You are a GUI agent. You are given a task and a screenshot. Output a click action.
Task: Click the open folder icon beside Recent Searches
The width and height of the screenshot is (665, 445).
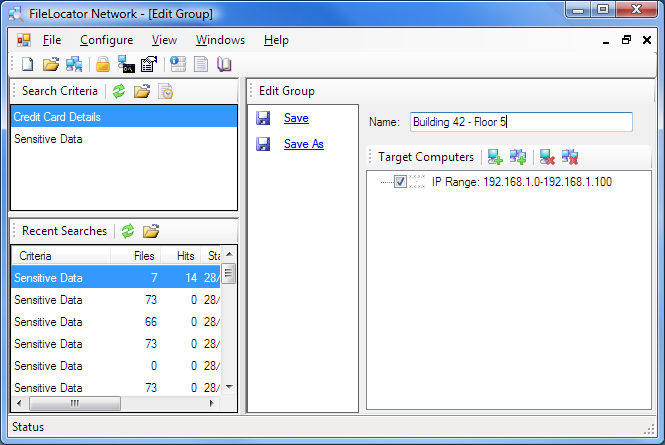(x=151, y=231)
